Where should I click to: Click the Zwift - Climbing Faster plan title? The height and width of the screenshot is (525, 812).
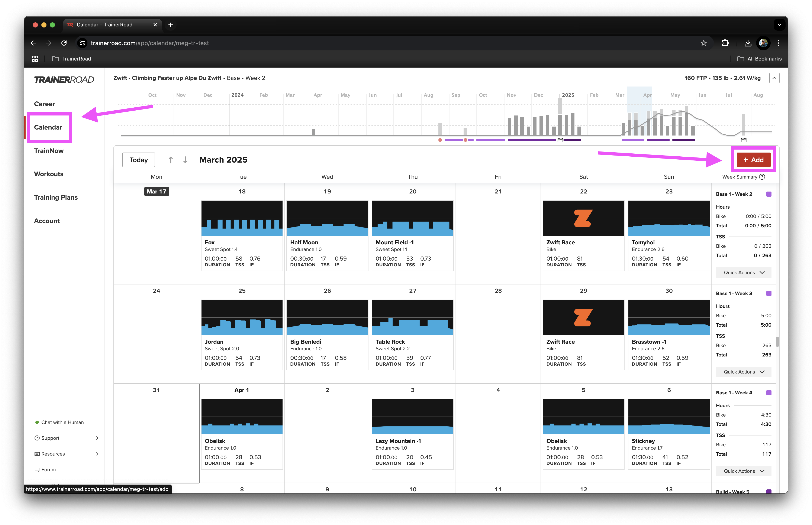(167, 78)
